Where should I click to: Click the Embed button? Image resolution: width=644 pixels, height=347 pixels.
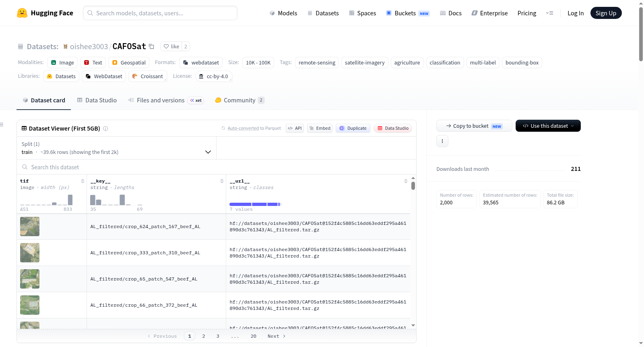click(320, 128)
